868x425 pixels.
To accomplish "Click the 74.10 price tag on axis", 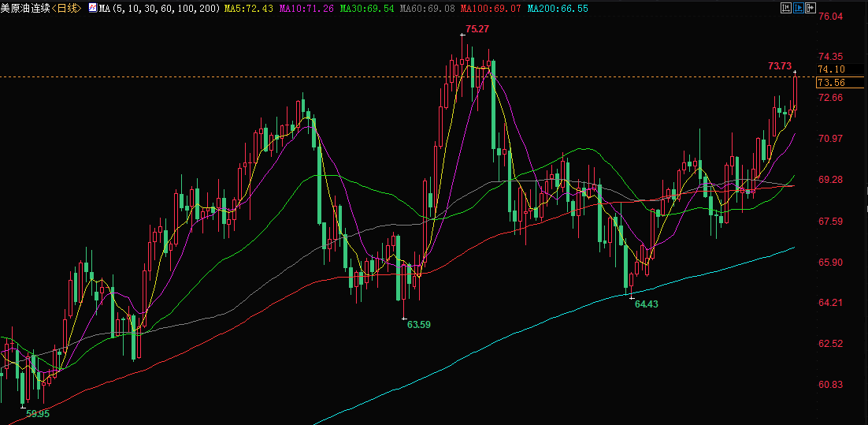I will (831, 69).
